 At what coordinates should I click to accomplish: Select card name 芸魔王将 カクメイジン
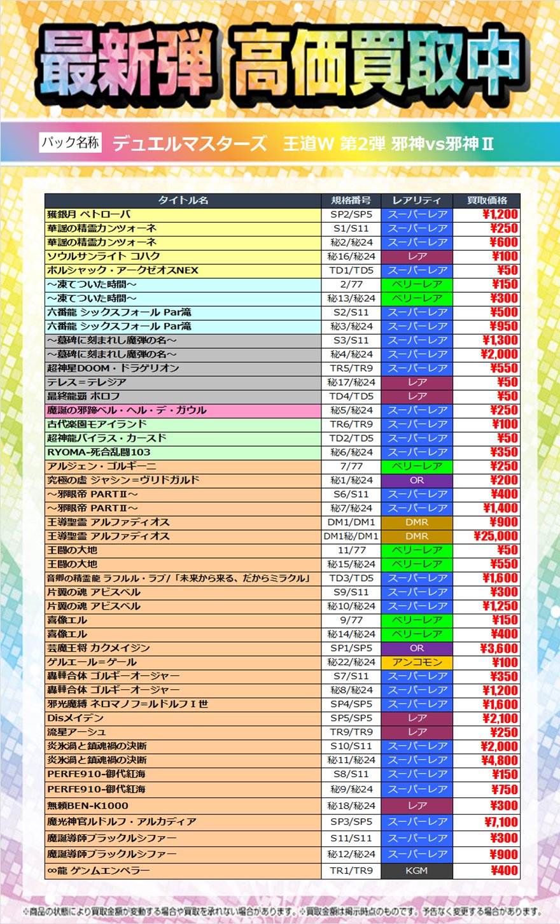click(99, 648)
